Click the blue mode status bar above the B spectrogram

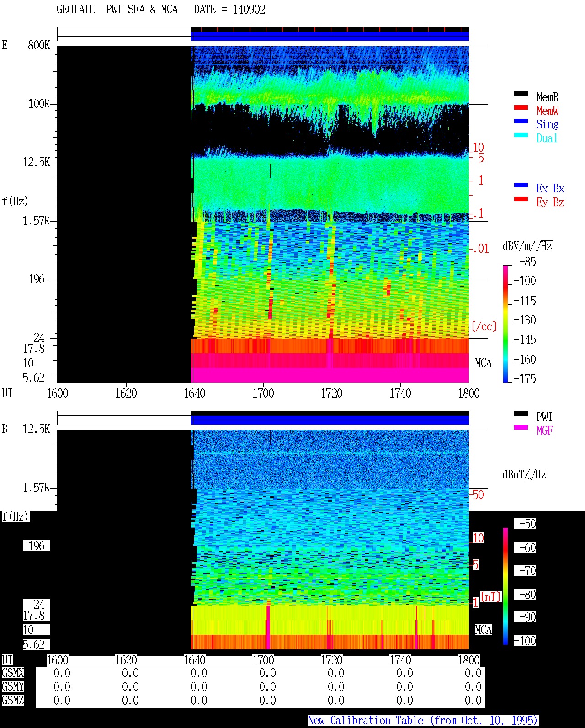point(331,420)
